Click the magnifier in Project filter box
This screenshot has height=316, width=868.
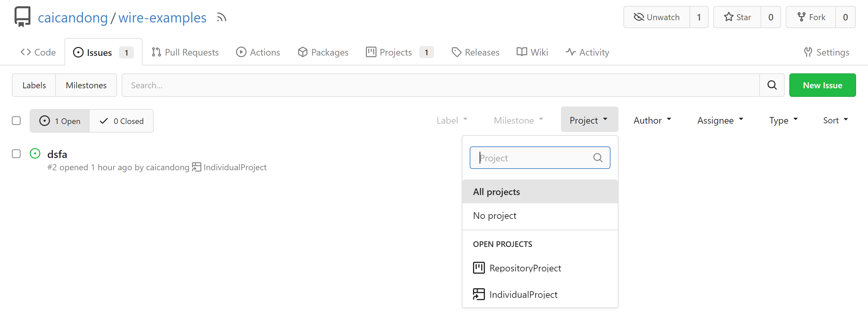pos(597,158)
